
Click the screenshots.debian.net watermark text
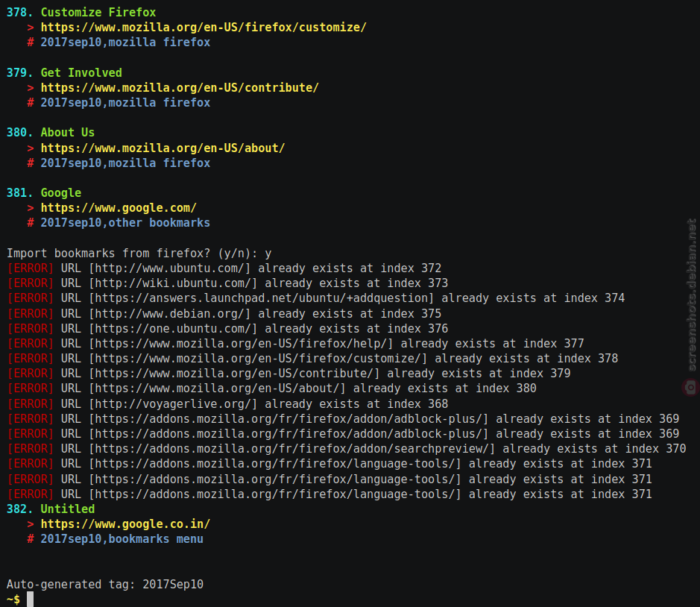692,295
